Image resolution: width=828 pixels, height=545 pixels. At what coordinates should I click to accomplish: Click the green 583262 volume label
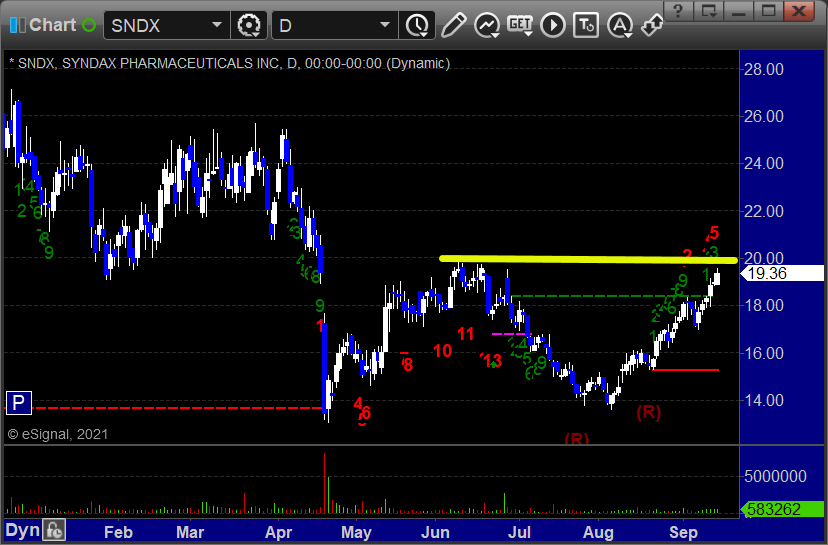click(x=782, y=509)
